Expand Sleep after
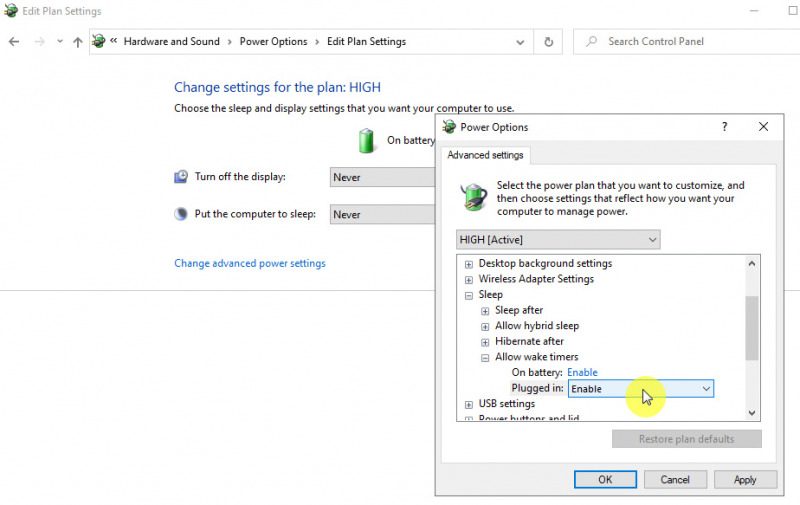This screenshot has height=505, width=800. tap(485, 311)
